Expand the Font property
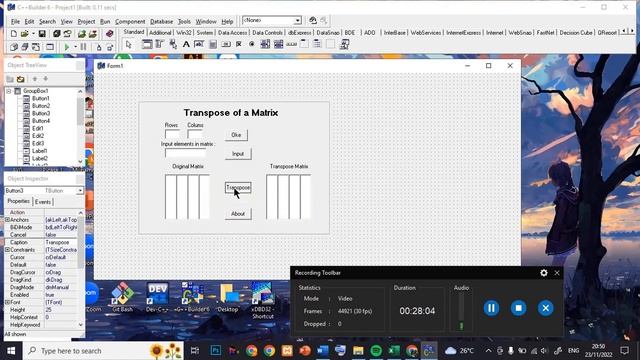 (x=7, y=302)
